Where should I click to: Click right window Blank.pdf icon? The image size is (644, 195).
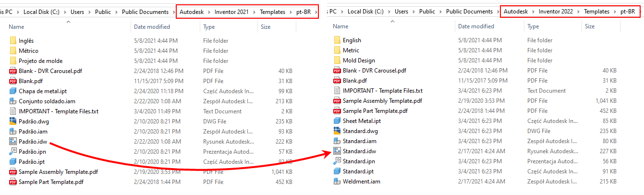[337, 81]
